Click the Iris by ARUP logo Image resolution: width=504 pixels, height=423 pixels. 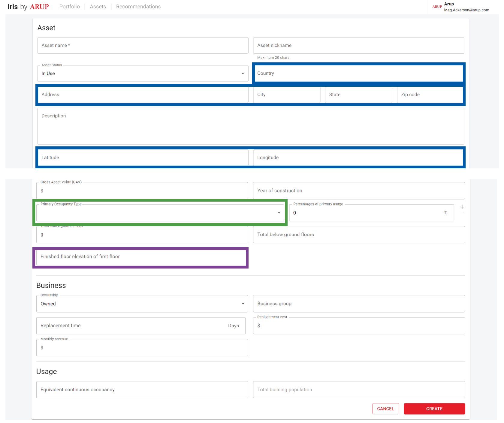point(28,7)
